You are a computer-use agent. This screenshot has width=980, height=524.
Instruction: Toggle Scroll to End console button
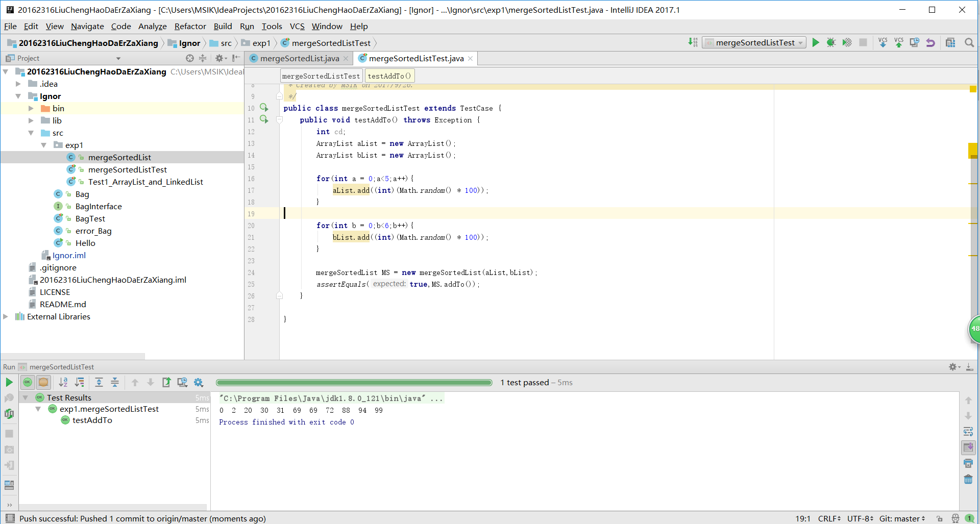pyautogui.click(x=968, y=447)
